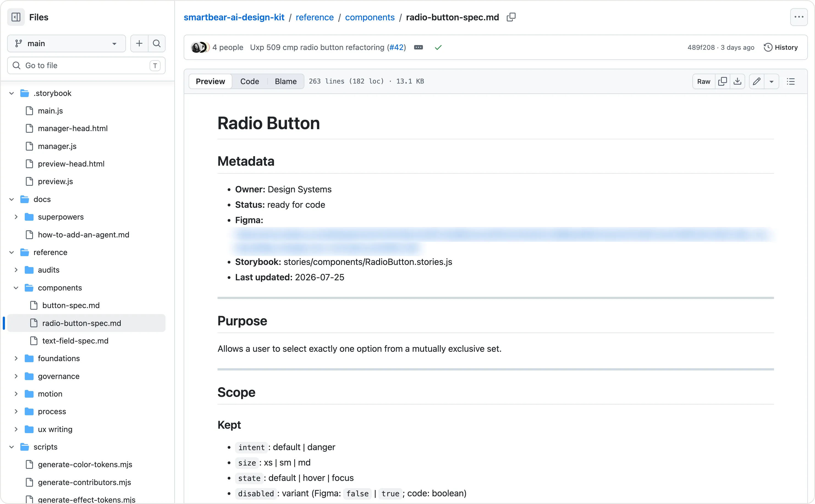Viewport: 815px width, 504px height.
Task: Expand the ux writing folder
Action: pos(16,429)
